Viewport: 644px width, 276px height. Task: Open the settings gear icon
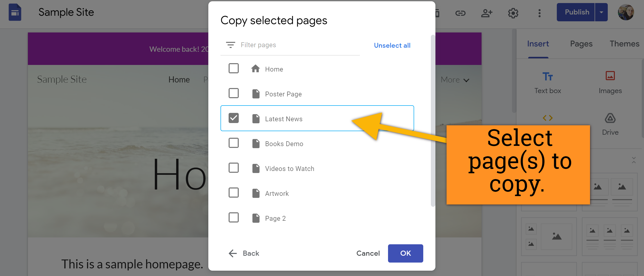513,13
